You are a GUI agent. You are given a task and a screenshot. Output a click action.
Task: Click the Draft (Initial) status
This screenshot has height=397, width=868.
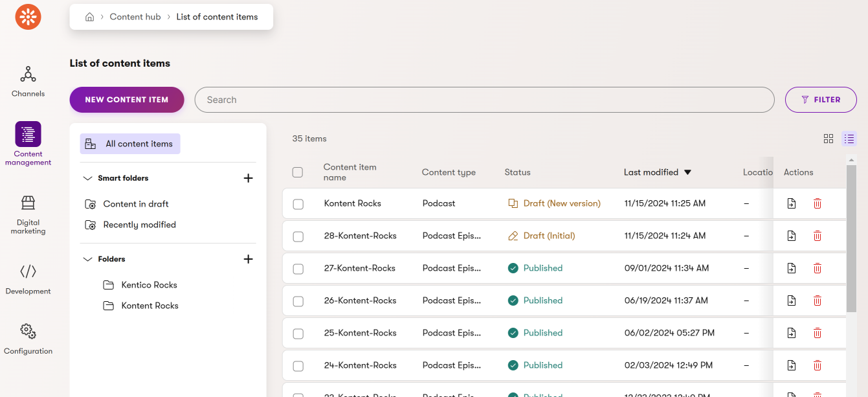pyautogui.click(x=542, y=236)
